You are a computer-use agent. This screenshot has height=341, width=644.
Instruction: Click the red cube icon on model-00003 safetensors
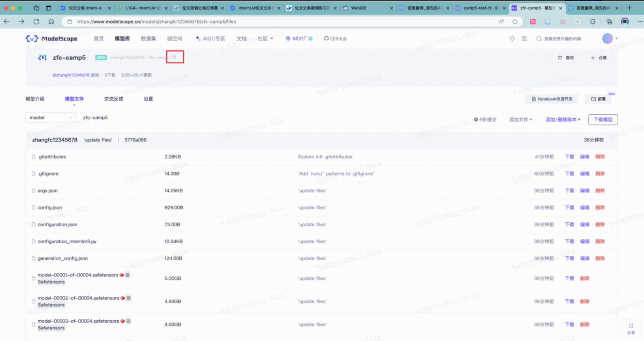[x=123, y=321]
